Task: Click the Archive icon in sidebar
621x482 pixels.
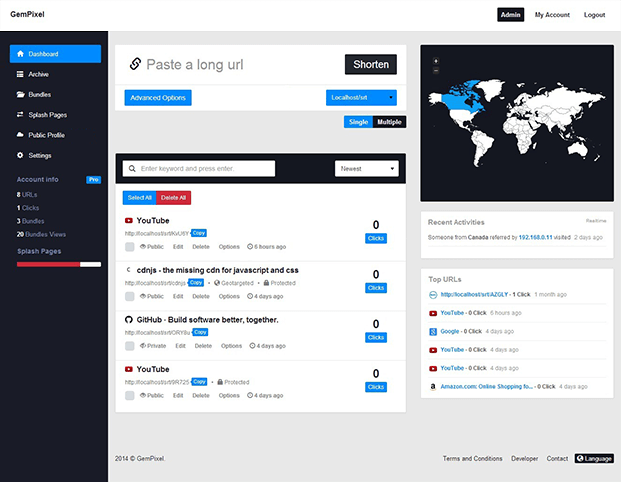Action: 21,74
